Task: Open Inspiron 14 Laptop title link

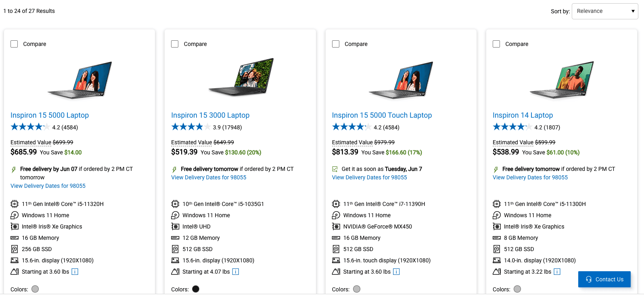Action: [x=523, y=115]
